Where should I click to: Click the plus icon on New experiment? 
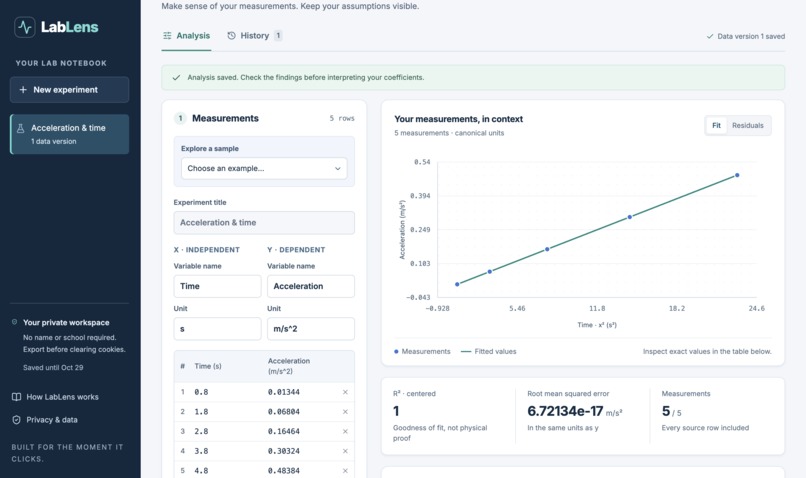pos(23,89)
